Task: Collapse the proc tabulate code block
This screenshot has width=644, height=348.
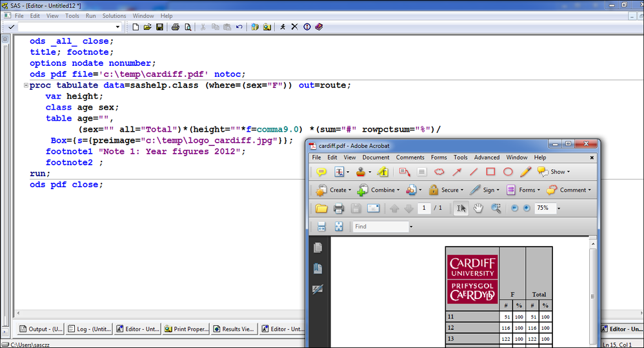Action: tap(25, 86)
